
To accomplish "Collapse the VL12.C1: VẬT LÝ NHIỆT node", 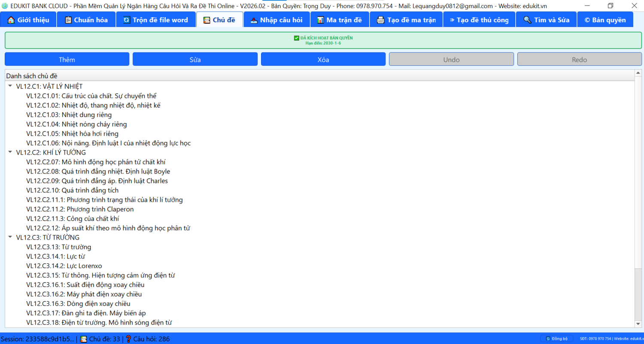I will [x=10, y=86].
